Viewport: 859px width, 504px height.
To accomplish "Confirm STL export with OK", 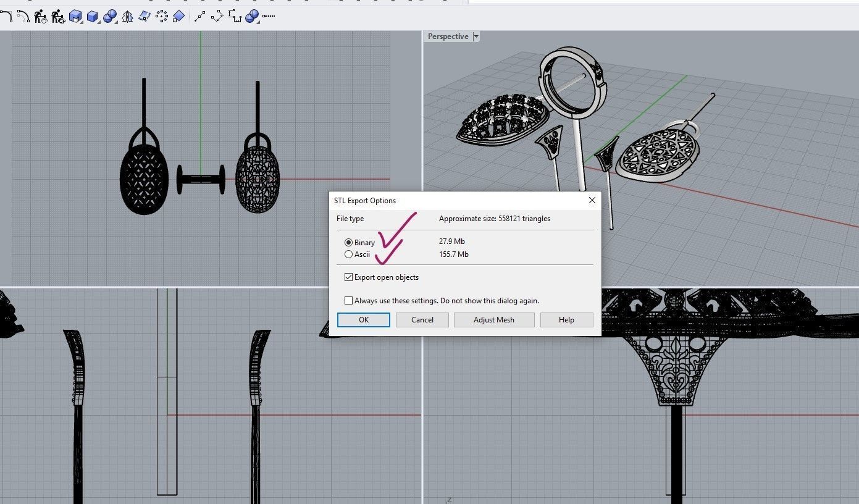I will tap(364, 320).
